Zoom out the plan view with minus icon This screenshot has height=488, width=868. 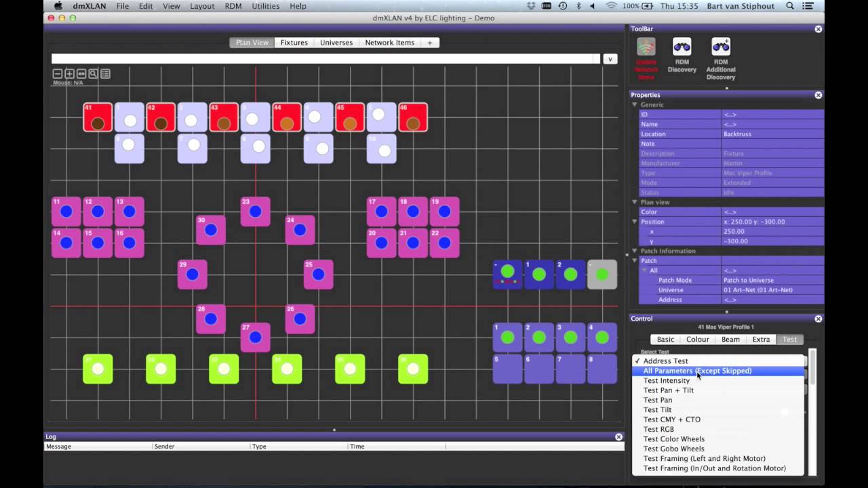click(58, 73)
